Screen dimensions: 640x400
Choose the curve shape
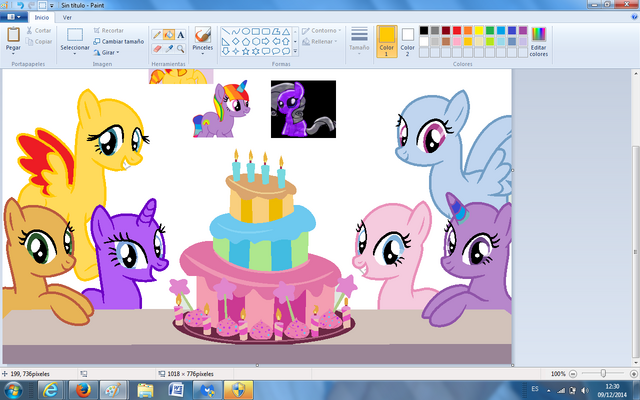[236, 31]
